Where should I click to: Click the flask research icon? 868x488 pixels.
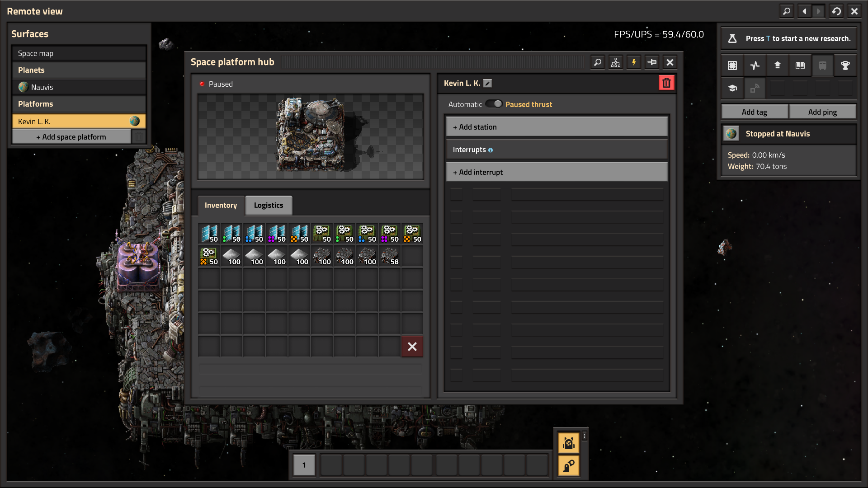(732, 38)
